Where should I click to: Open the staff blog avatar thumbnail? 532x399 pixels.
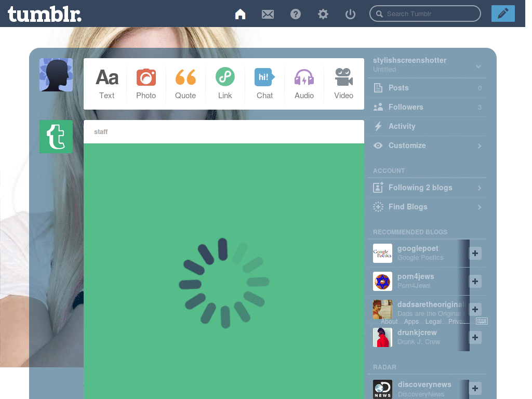click(56, 137)
